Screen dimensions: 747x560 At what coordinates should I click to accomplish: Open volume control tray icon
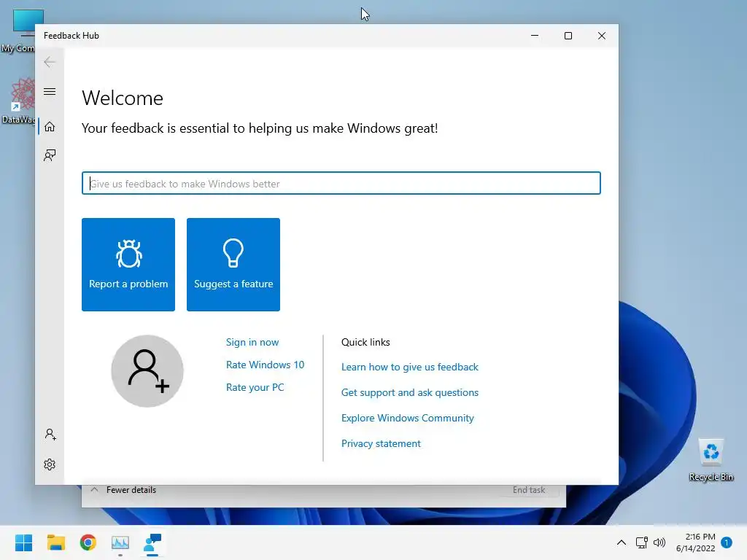coord(659,542)
